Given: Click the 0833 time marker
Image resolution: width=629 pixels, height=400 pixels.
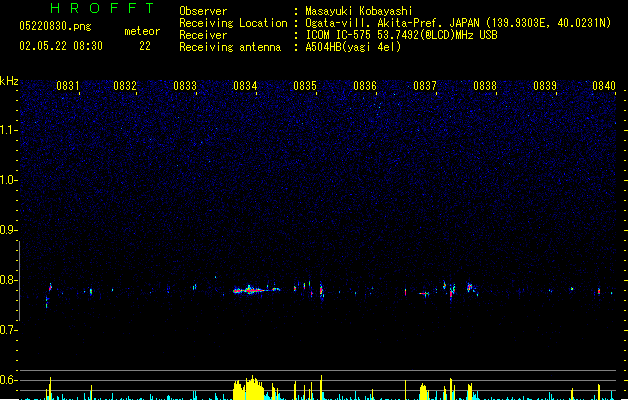Looking at the screenshot, I should [185, 86].
